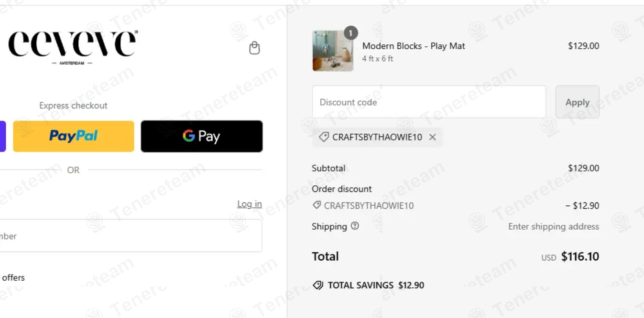
Task: Click the Total Savings tag icon
Action: point(318,285)
